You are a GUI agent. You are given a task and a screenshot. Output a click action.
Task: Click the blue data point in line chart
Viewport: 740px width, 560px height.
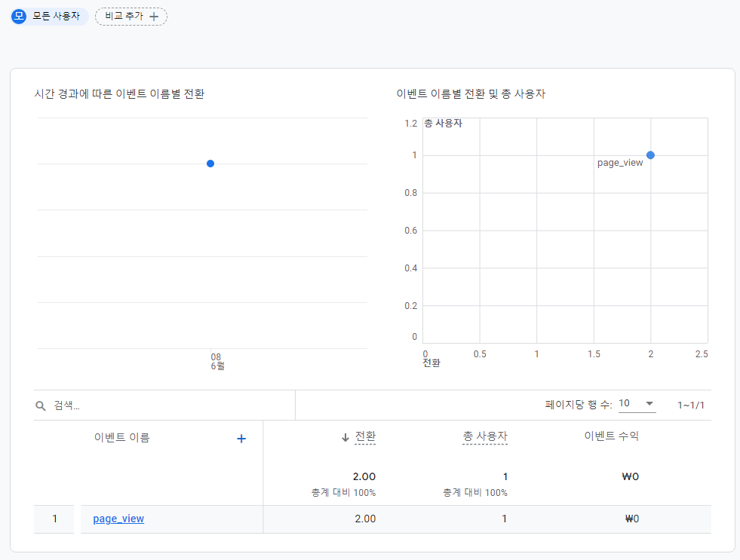click(210, 164)
